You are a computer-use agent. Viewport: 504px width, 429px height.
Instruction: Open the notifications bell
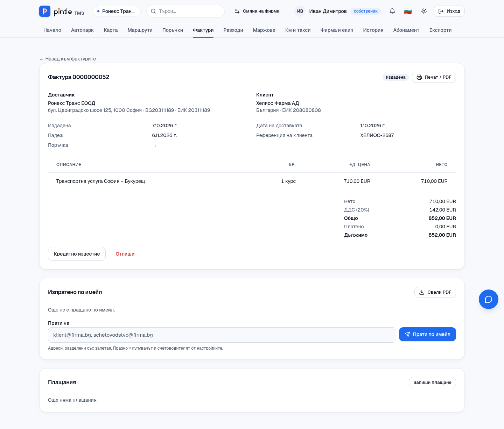click(392, 11)
